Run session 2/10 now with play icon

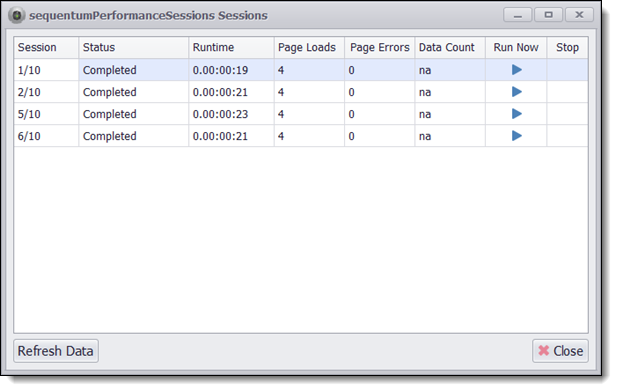tap(516, 92)
